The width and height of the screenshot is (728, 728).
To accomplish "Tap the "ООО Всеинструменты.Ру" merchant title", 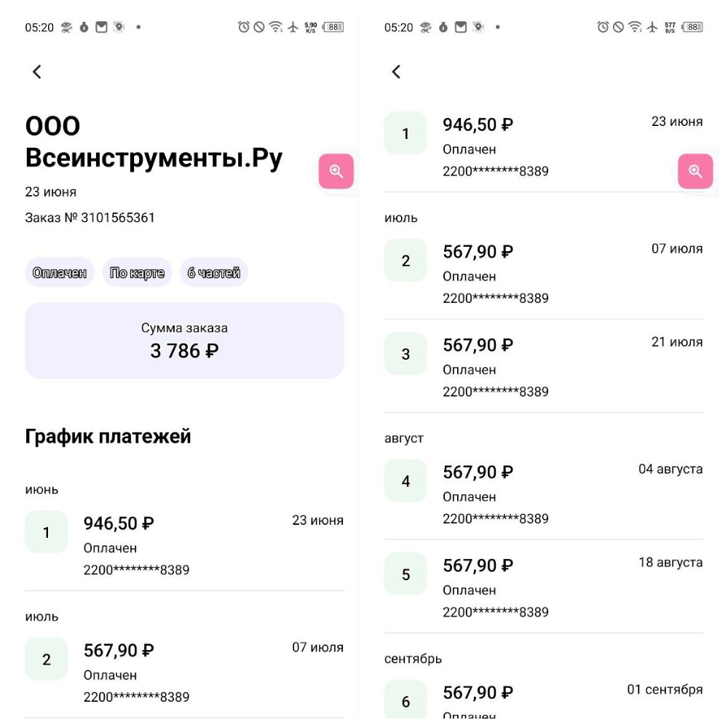I will 154,142.
